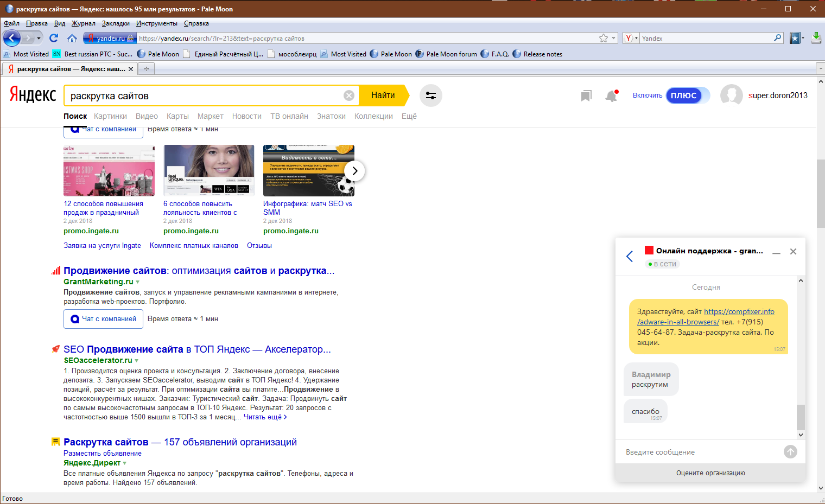The height and width of the screenshot is (504, 825).
Task: Open Комплекс платных каналов link
Action: (194, 246)
